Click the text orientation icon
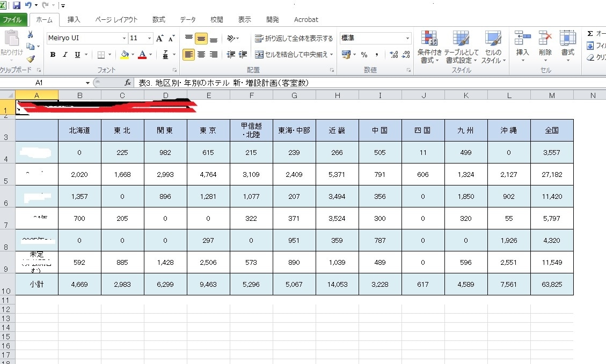Viewport: 606px width, 364px height. click(231, 38)
